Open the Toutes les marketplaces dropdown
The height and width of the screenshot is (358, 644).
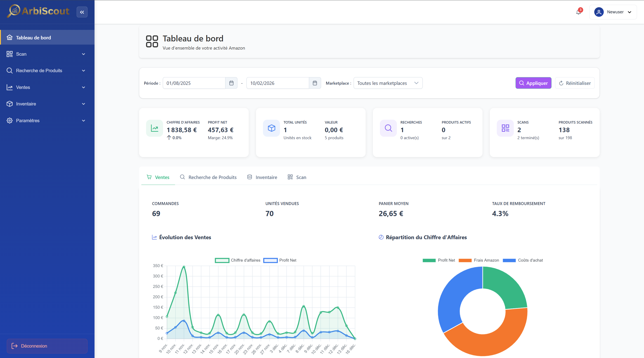[x=388, y=83]
